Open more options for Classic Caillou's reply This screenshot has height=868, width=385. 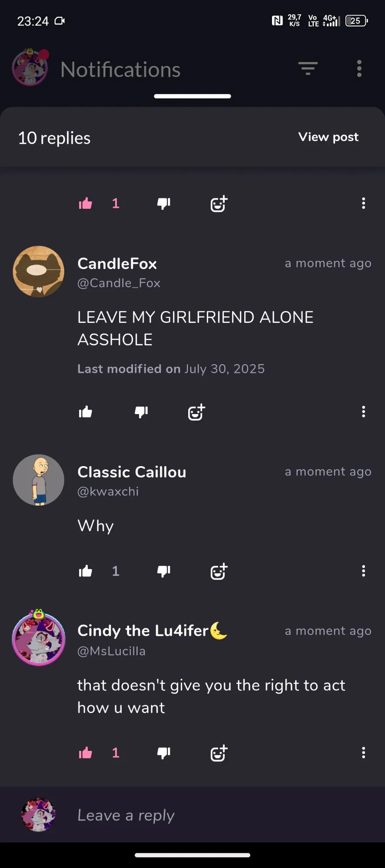pyautogui.click(x=363, y=571)
